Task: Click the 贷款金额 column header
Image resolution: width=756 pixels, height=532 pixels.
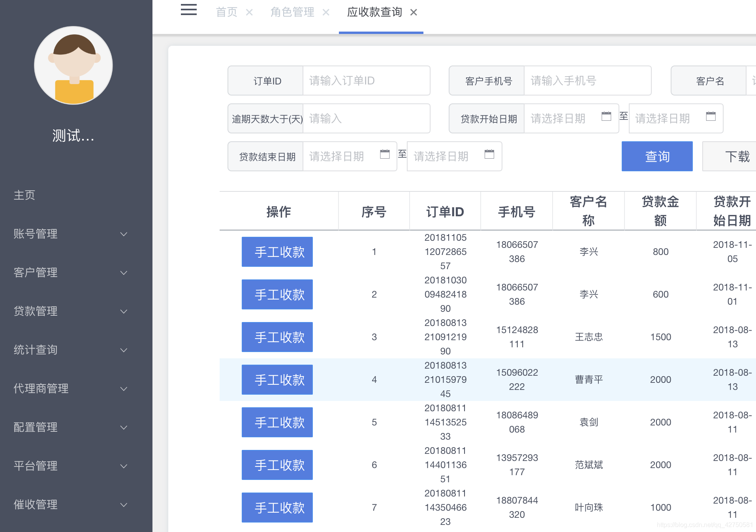Action: (x=660, y=211)
